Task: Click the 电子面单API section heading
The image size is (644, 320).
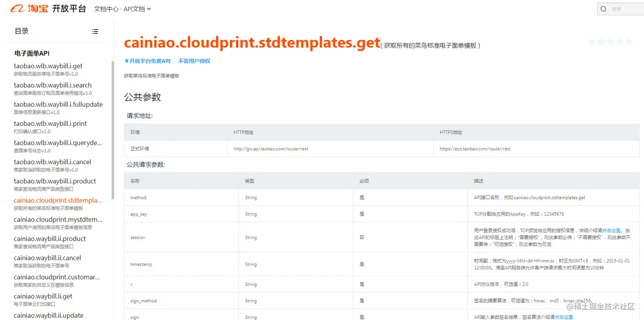Action: [32, 54]
